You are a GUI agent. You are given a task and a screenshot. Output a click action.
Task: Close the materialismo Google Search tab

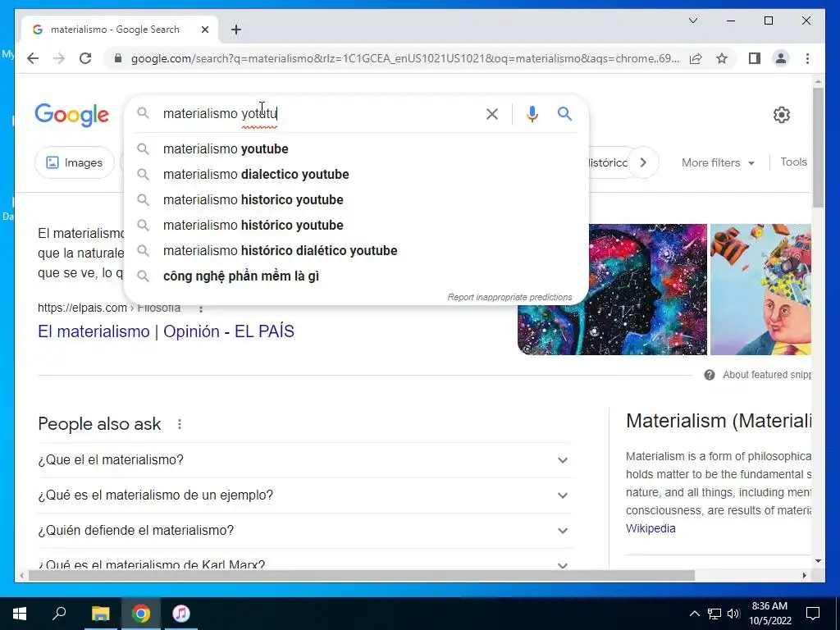click(x=204, y=30)
